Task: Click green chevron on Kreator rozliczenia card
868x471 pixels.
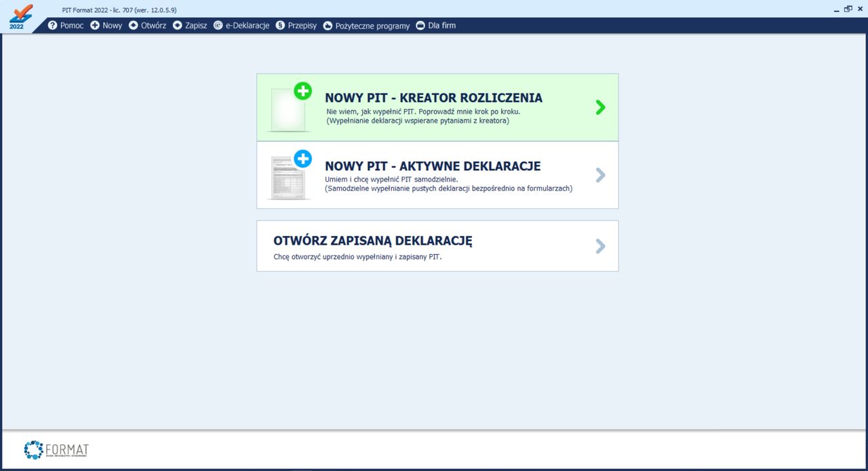Action: pos(600,107)
